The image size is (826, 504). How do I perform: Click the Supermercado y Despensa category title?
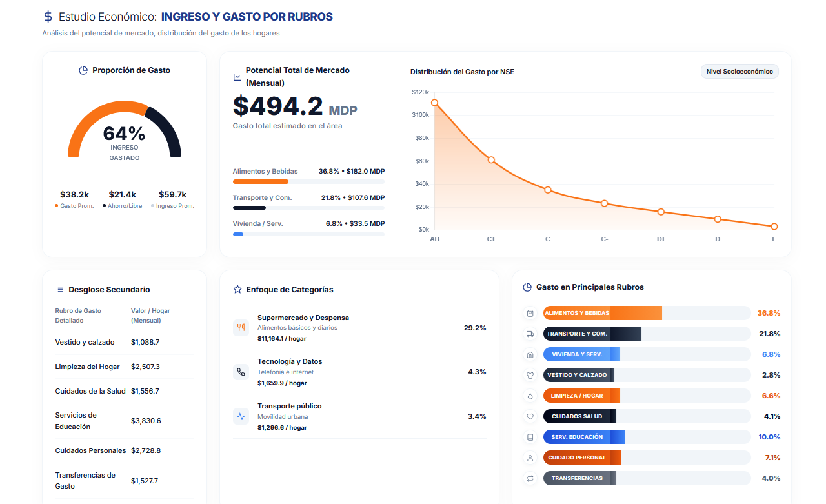pyautogui.click(x=303, y=318)
